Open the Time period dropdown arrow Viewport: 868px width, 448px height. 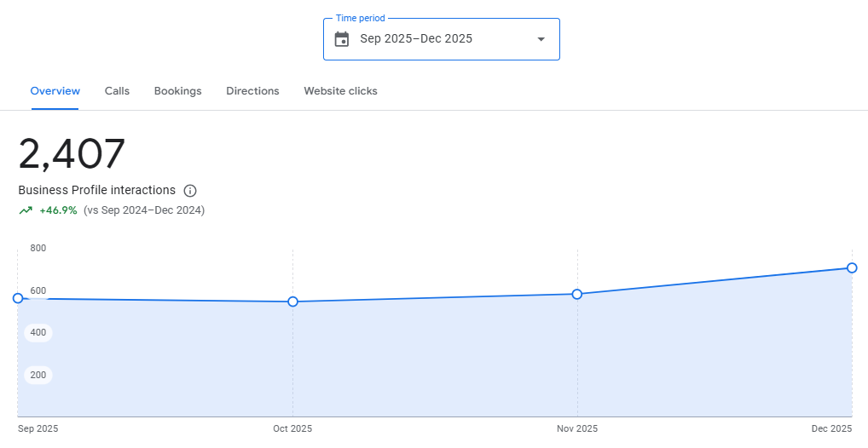[541, 39]
